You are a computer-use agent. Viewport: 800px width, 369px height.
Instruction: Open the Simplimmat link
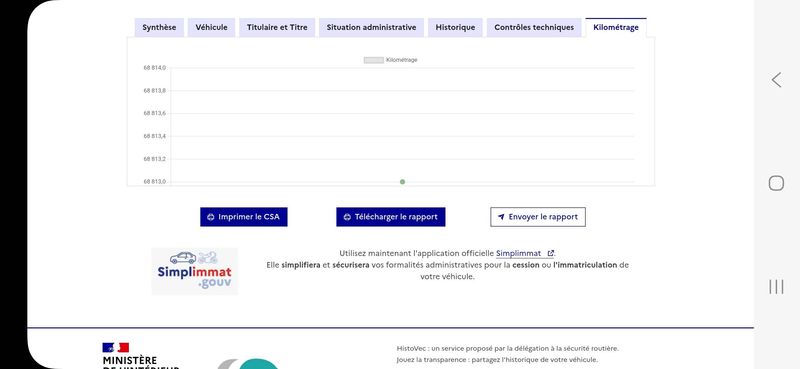(x=524, y=253)
